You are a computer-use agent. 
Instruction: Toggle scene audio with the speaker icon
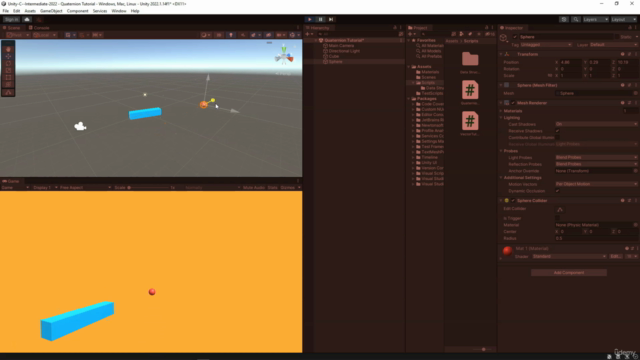point(243,35)
